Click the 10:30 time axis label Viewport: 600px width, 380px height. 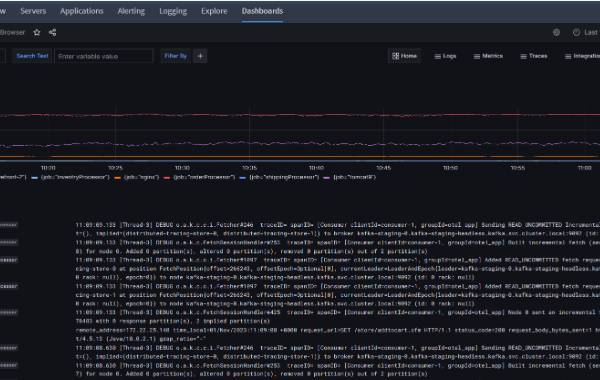coord(183,168)
